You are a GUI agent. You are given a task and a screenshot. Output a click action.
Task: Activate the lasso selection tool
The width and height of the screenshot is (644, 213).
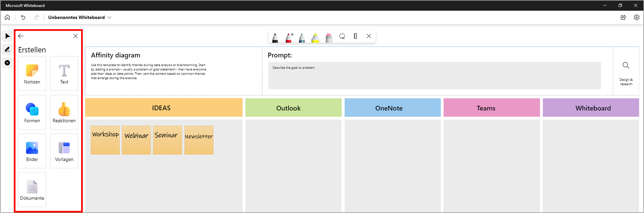point(342,36)
